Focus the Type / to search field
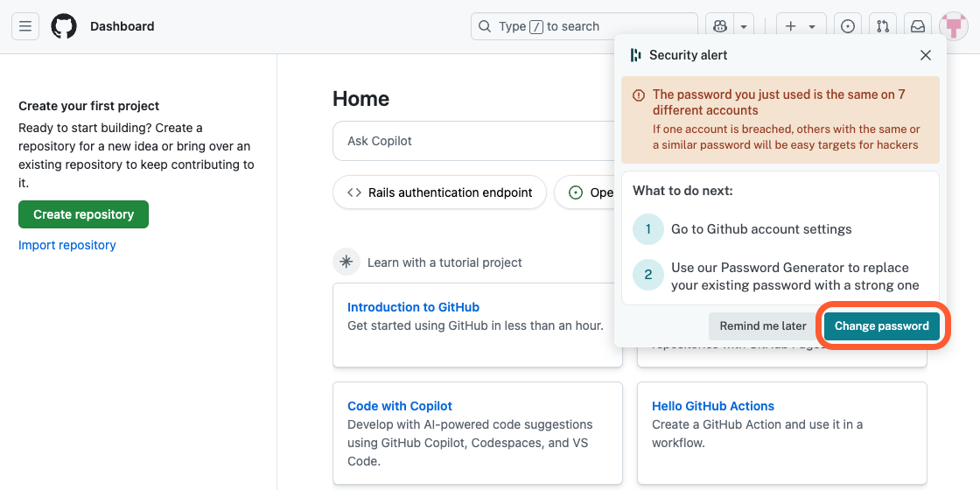This screenshot has width=980, height=490. (x=584, y=26)
